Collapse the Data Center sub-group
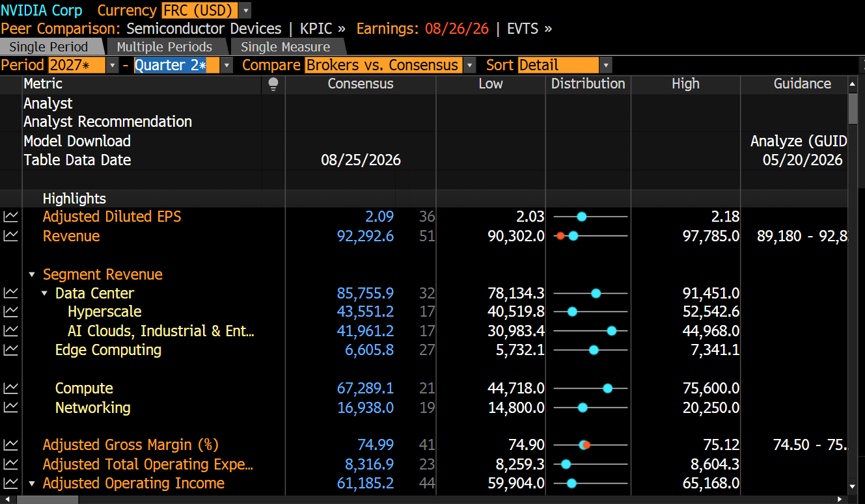Image resolution: width=865 pixels, height=504 pixels. [x=44, y=294]
